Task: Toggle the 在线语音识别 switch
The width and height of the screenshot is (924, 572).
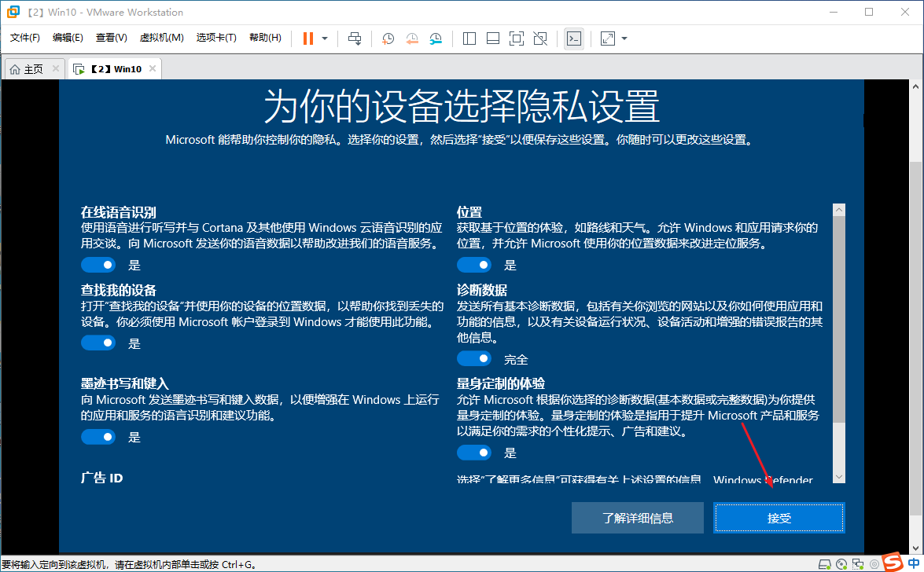Action: (x=98, y=265)
